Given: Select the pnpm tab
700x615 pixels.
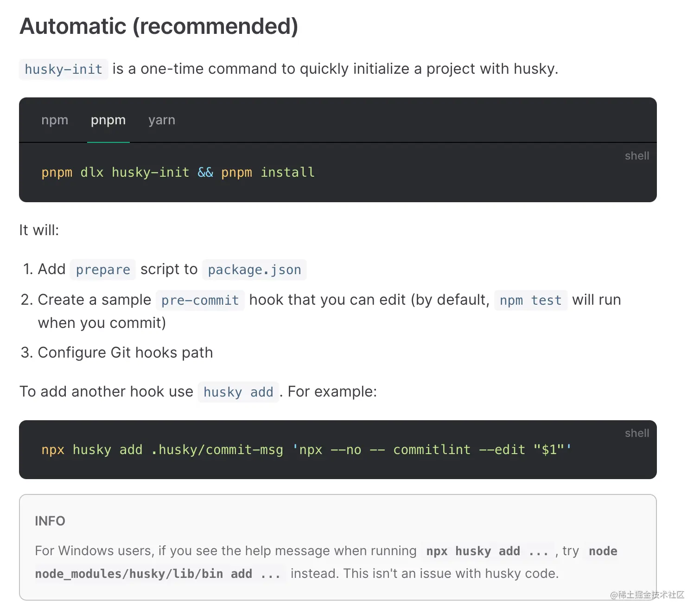Looking at the screenshot, I should [108, 120].
